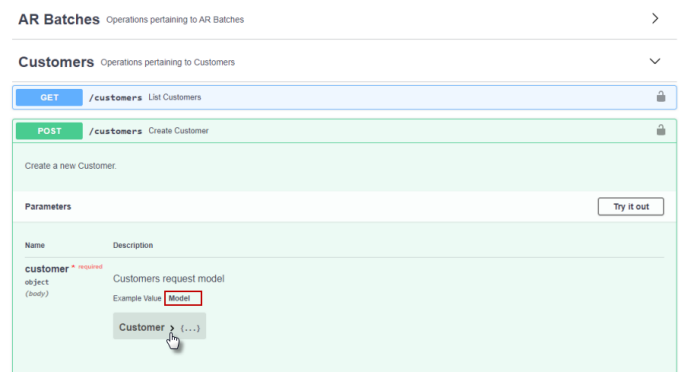Click the customer parameter name
685x372 pixels.
click(47, 269)
